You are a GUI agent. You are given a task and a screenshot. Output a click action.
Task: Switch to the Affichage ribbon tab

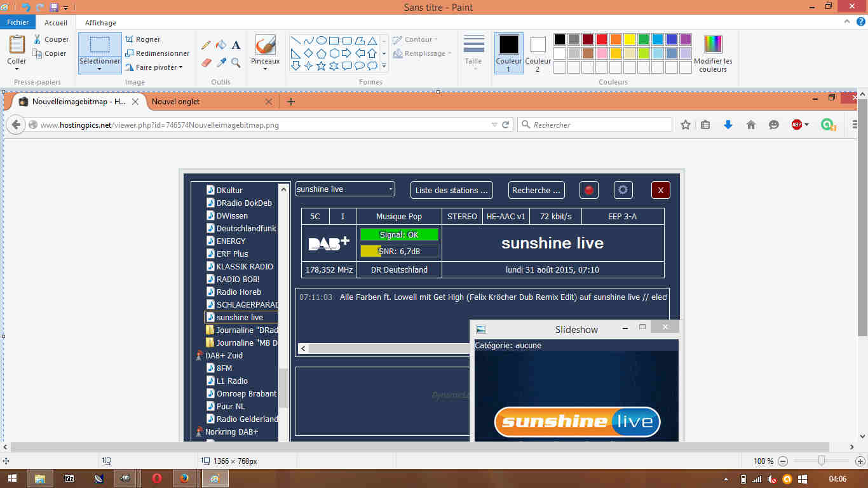tap(101, 22)
